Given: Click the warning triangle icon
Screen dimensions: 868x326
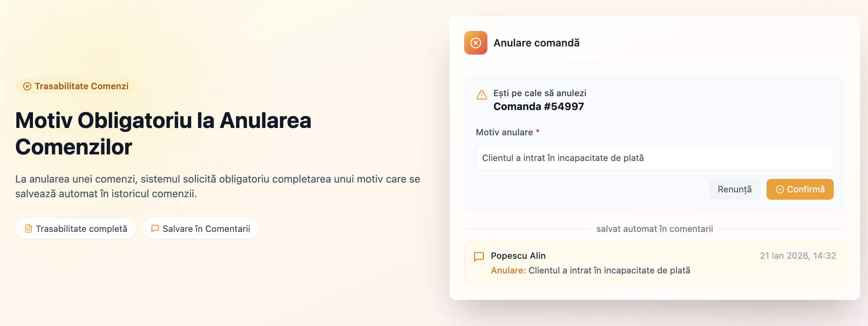Looking at the screenshot, I should (482, 95).
